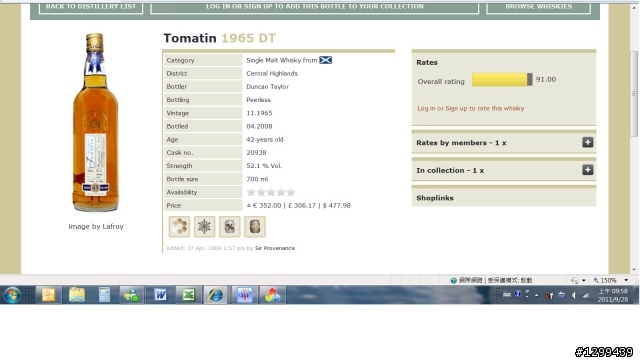The width and height of the screenshot is (640, 360).
Task: Click the overall rating bar
Action: (502, 80)
